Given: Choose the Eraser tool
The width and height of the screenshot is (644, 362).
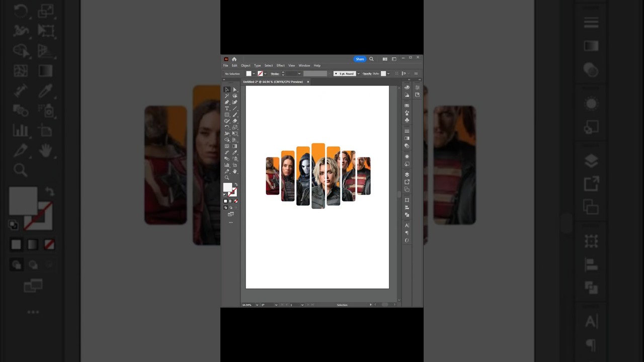Looking at the screenshot, I should click(x=234, y=121).
